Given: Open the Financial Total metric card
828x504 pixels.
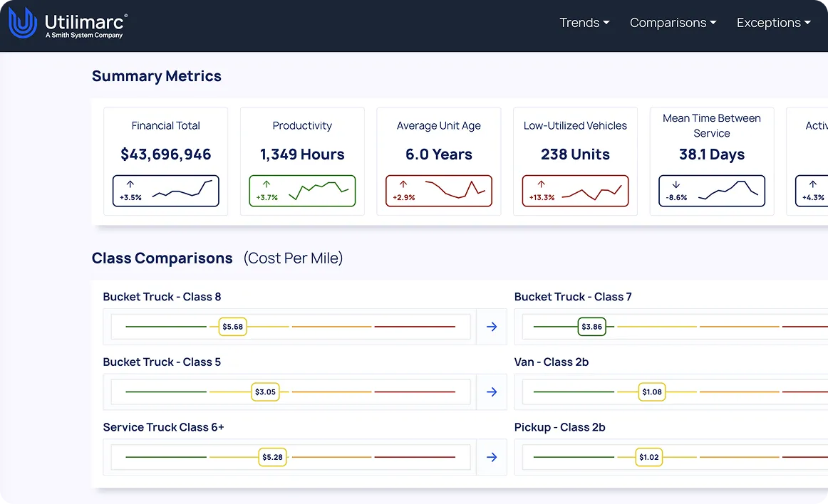Looking at the screenshot, I should click(166, 162).
